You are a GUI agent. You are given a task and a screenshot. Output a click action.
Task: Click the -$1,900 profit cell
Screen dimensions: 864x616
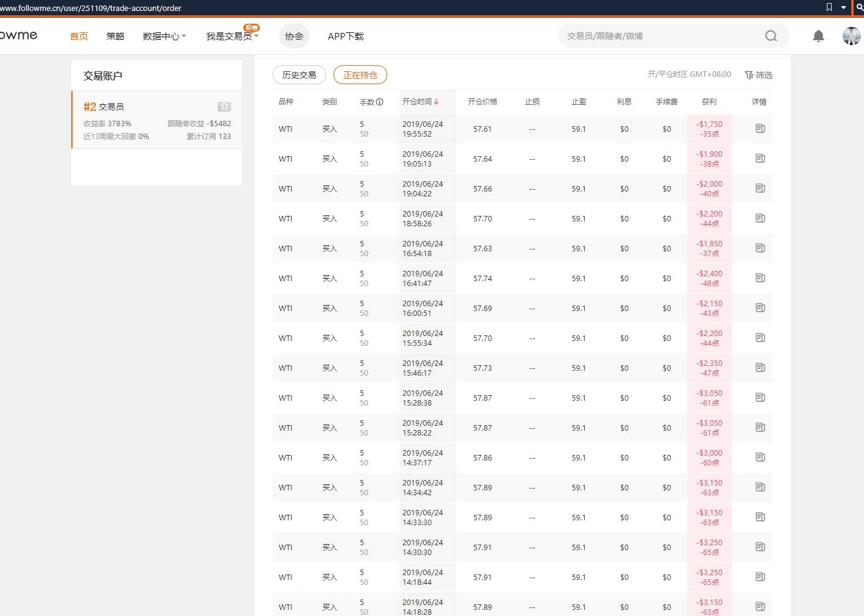pos(709,159)
